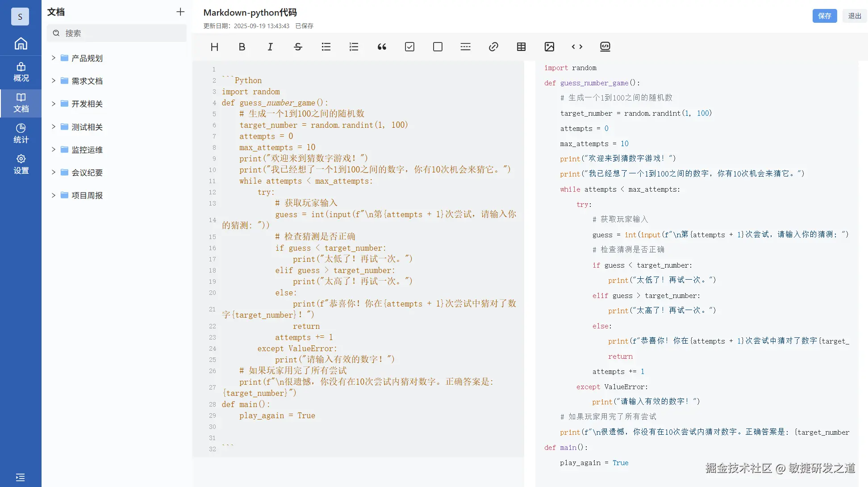
Task: Click the 保存 button
Action: [x=824, y=16]
